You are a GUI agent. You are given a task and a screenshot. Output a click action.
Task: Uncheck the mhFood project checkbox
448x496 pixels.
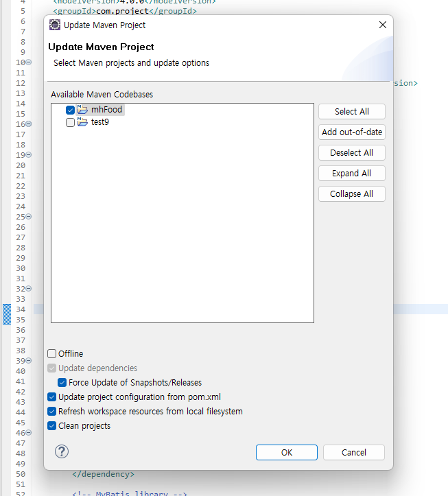[x=70, y=110]
